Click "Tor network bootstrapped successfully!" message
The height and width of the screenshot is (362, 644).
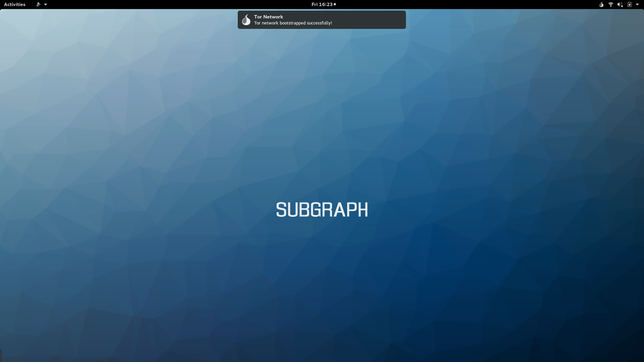[293, 23]
